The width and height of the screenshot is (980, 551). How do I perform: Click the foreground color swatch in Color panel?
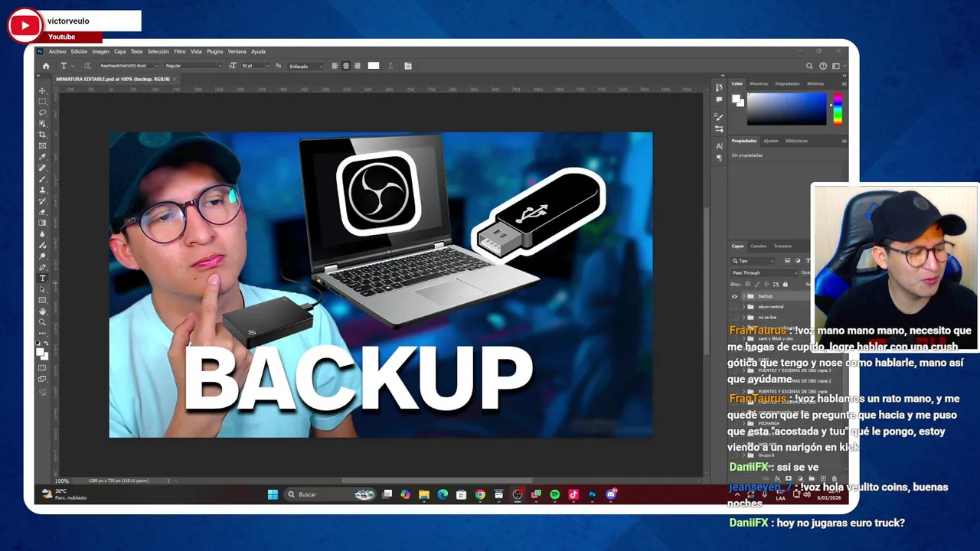click(736, 98)
